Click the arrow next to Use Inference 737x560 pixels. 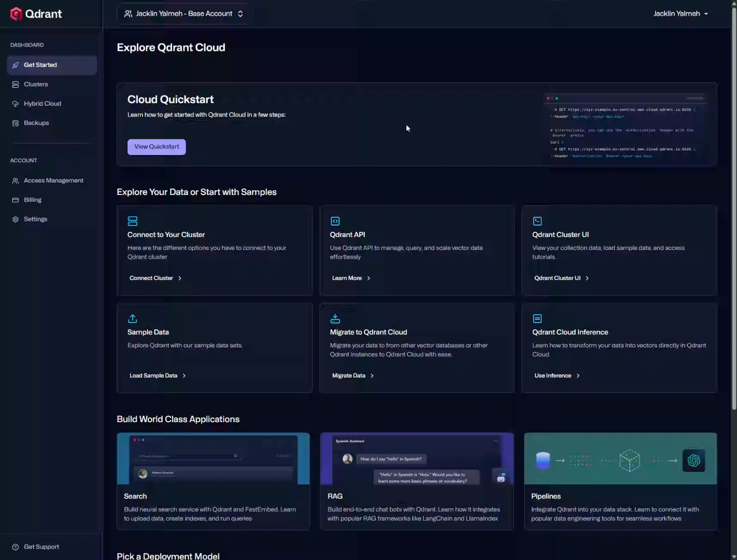coord(578,376)
